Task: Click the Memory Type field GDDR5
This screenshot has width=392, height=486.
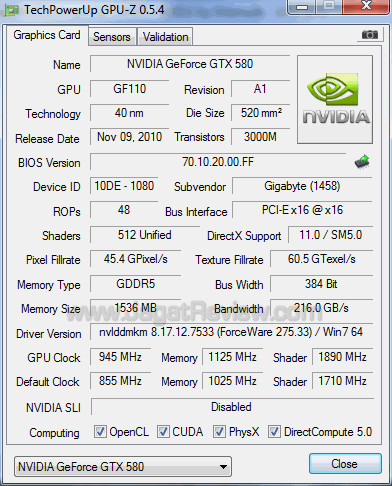Action: pos(135,284)
